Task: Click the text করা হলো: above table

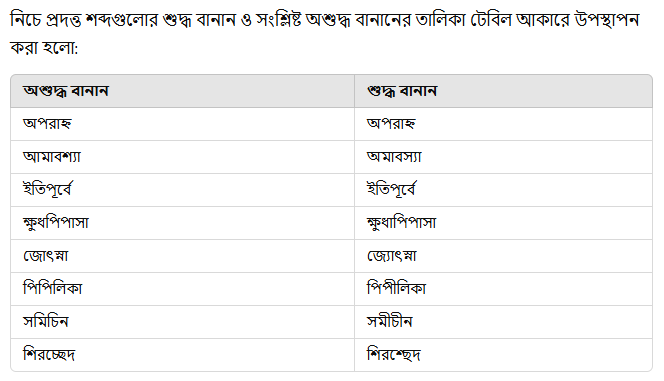Action: [x=44, y=47]
